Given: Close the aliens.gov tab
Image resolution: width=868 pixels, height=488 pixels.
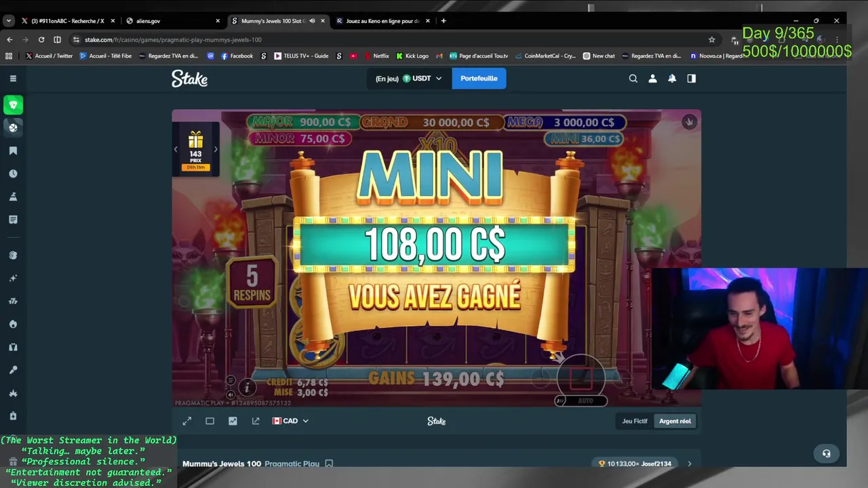Looking at the screenshot, I should click(x=218, y=21).
